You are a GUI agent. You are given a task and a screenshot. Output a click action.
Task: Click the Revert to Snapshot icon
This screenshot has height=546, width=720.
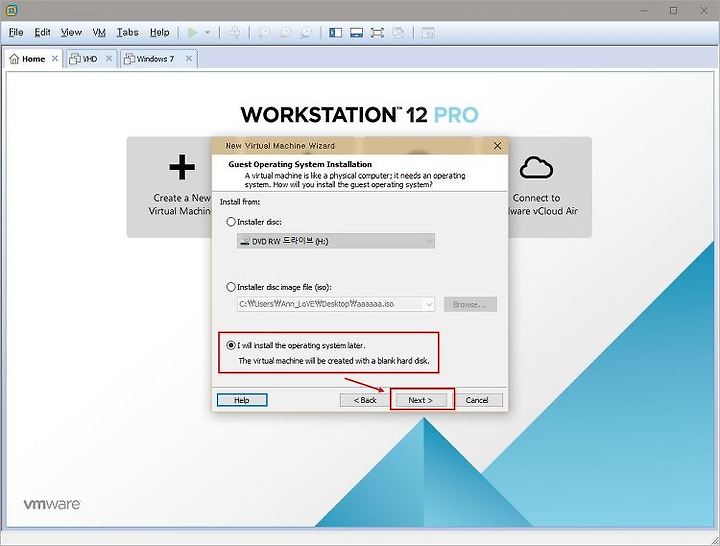[285, 33]
